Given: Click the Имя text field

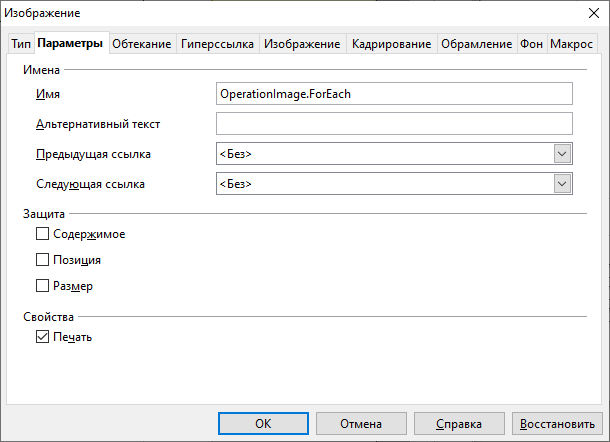Looking at the screenshot, I should (393, 93).
